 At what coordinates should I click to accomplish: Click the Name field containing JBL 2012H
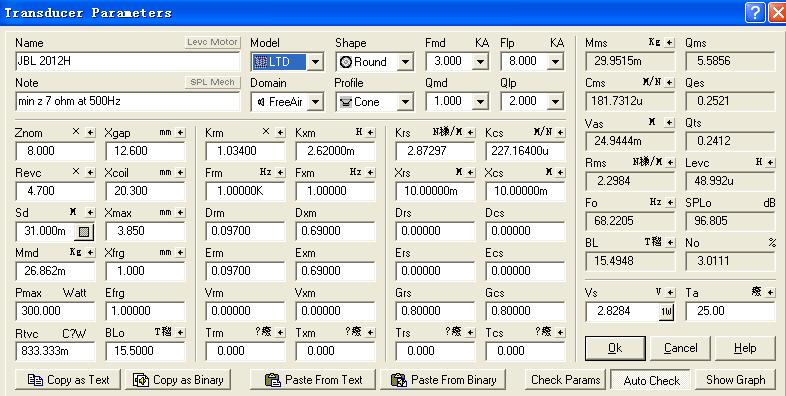(x=127, y=62)
